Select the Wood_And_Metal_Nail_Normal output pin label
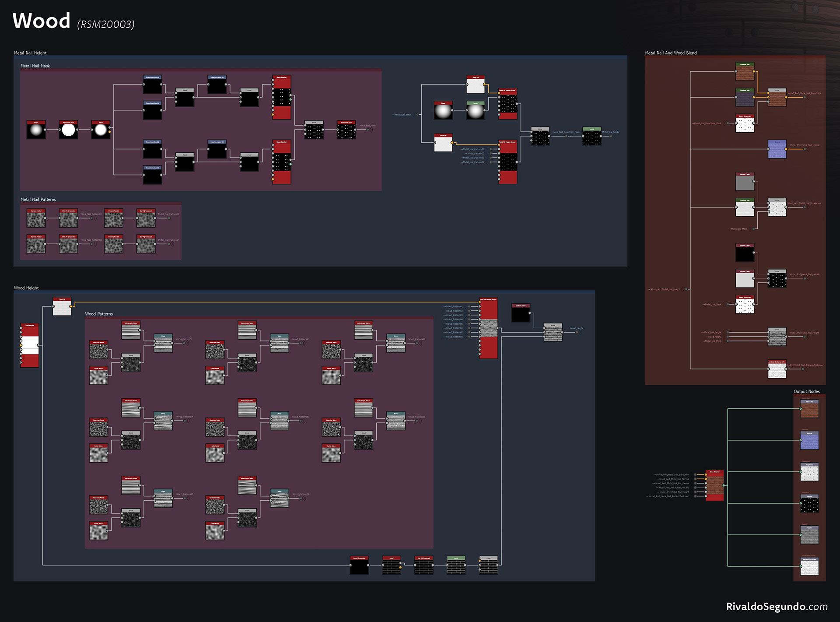Image resolution: width=840 pixels, height=622 pixels. [x=804, y=145]
